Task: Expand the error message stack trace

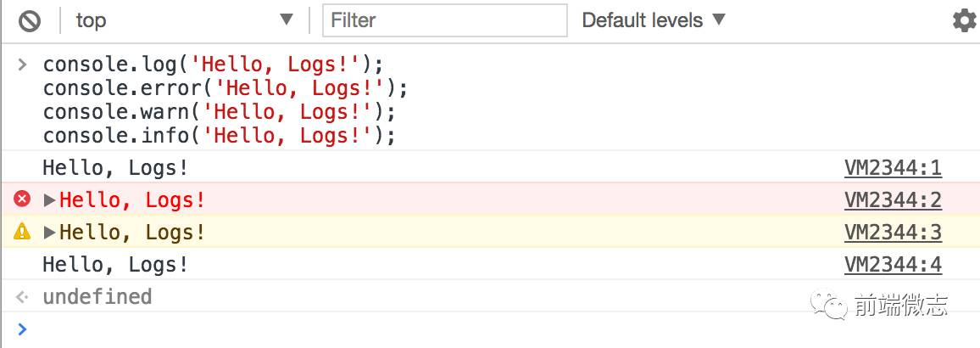Action: coord(49,200)
